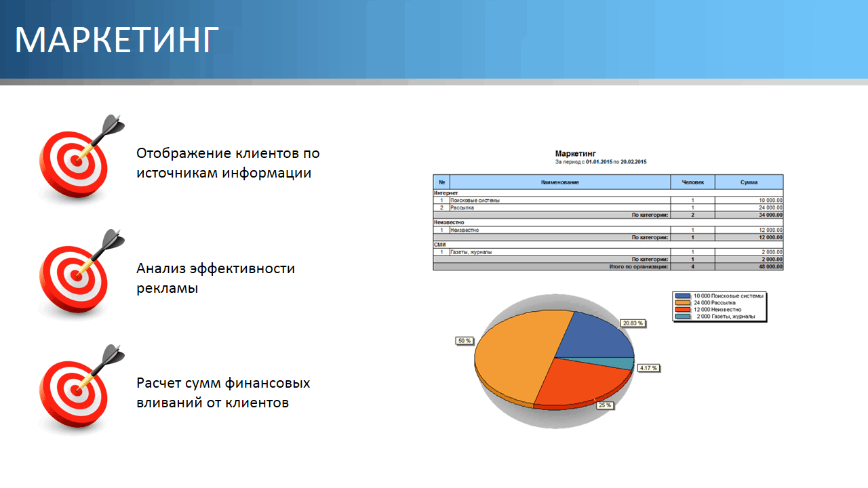Click the "48 000.00" grand total cell

pyautogui.click(x=749, y=266)
